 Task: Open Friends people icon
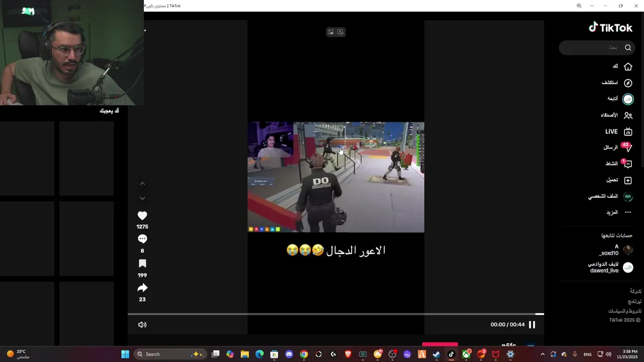(x=628, y=116)
